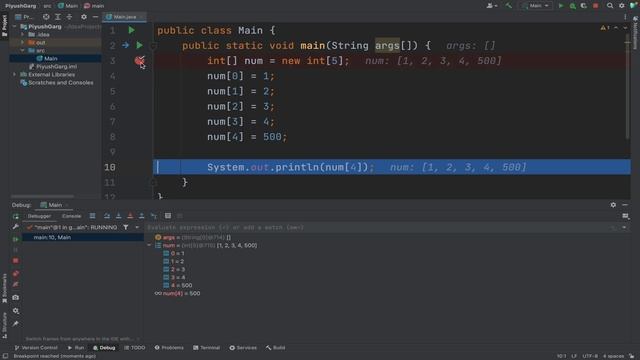Toggle the breakpoint on line 3
The width and height of the screenshot is (640, 360).
tap(139, 61)
